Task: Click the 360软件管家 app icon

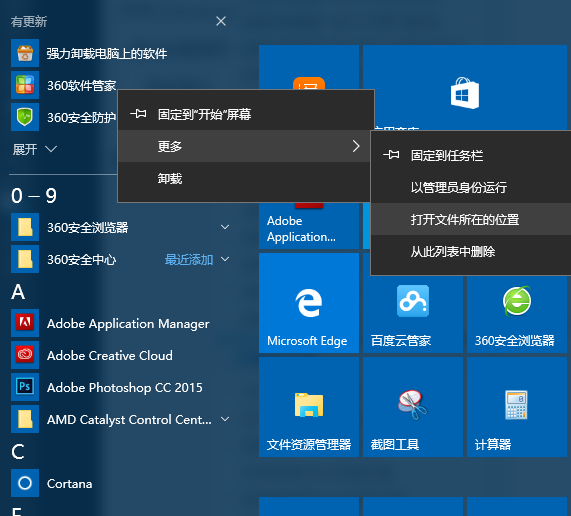Action: click(x=25, y=85)
